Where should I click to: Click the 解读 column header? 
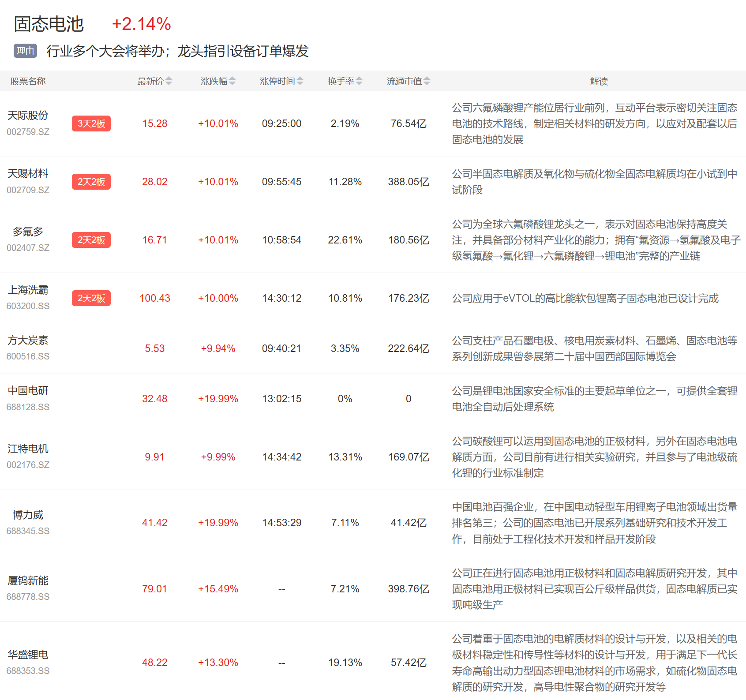(599, 81)
